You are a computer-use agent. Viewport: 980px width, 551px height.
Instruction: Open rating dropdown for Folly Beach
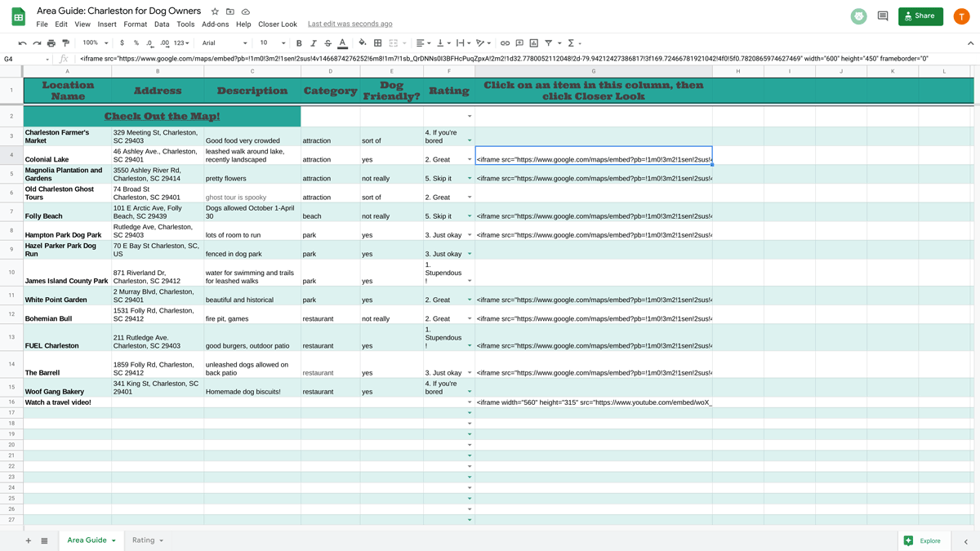click(x=469, y=216)
